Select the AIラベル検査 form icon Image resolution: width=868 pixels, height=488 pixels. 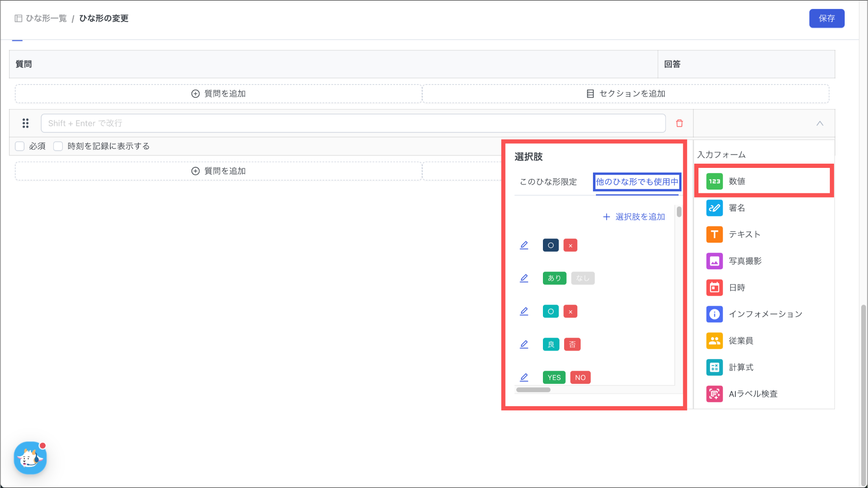(x=714, y=394)
